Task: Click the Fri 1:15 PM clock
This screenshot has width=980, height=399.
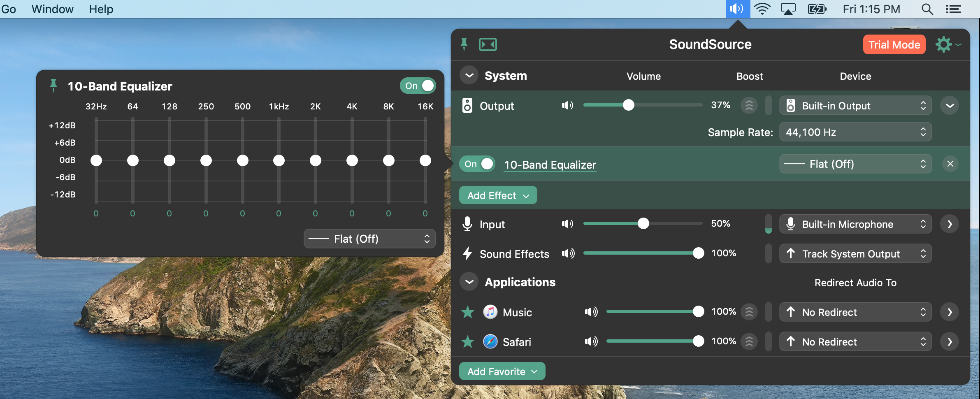Action: (x=871, y=9)
